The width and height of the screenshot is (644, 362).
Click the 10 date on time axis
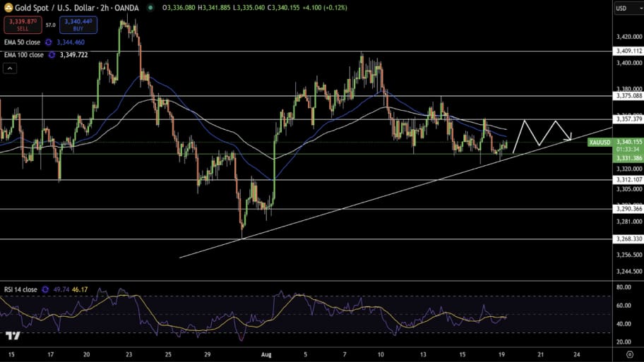(x=381, y=355)
